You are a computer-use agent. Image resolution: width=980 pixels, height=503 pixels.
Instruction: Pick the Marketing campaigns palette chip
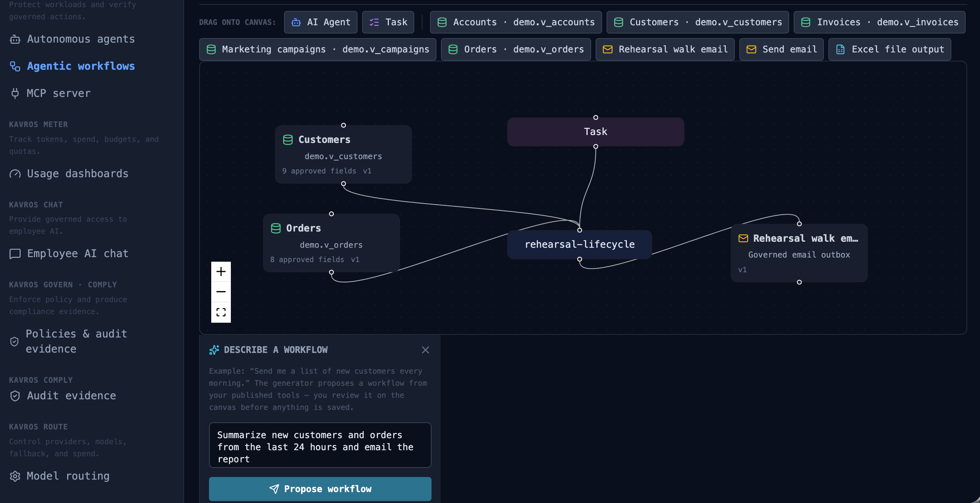318,49
